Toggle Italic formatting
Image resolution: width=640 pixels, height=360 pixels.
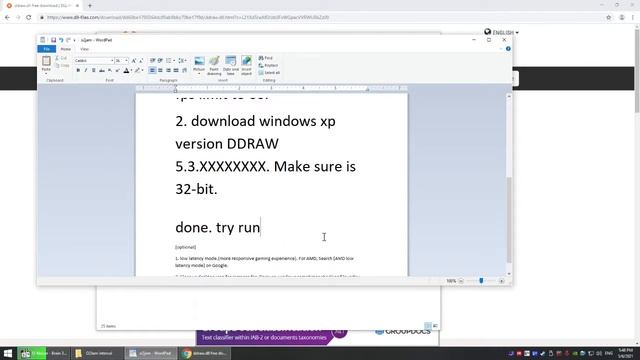tap(86, 70)
